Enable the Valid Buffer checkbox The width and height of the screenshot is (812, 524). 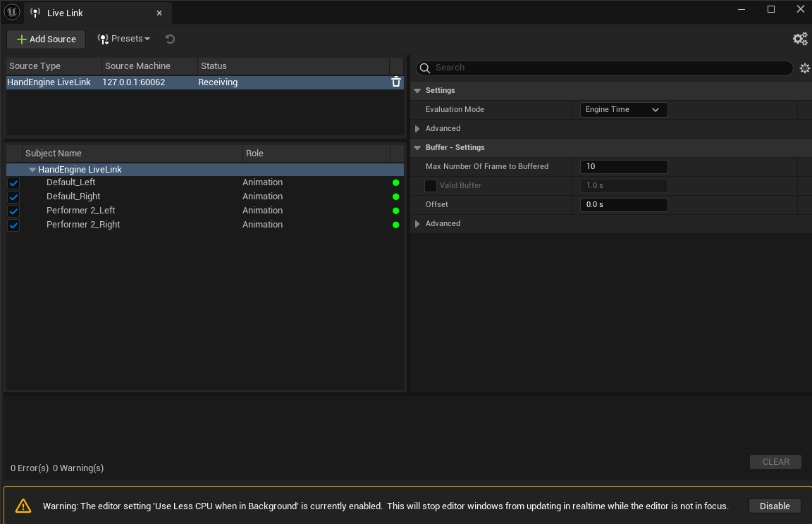tap(431, 186)
